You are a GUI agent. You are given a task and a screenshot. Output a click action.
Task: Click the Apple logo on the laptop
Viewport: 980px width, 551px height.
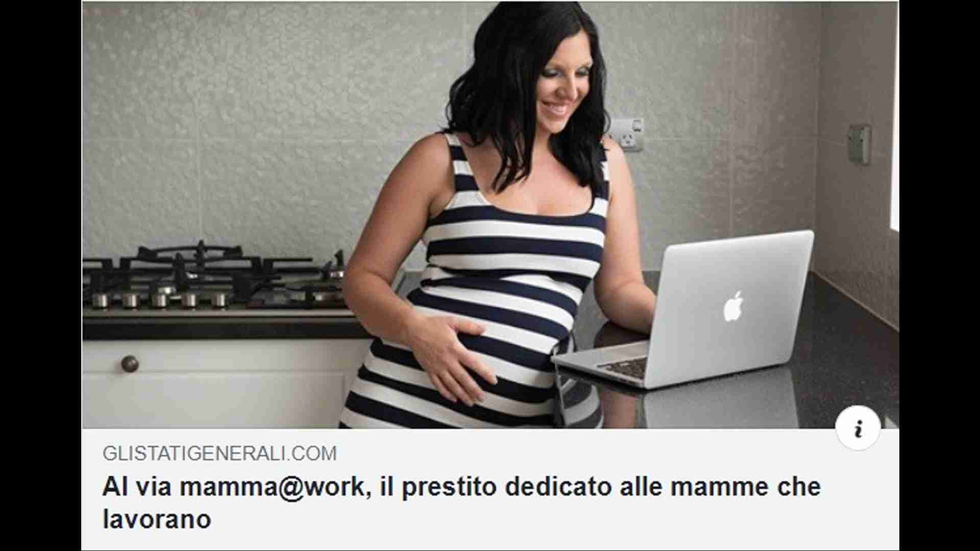(733, 306)
